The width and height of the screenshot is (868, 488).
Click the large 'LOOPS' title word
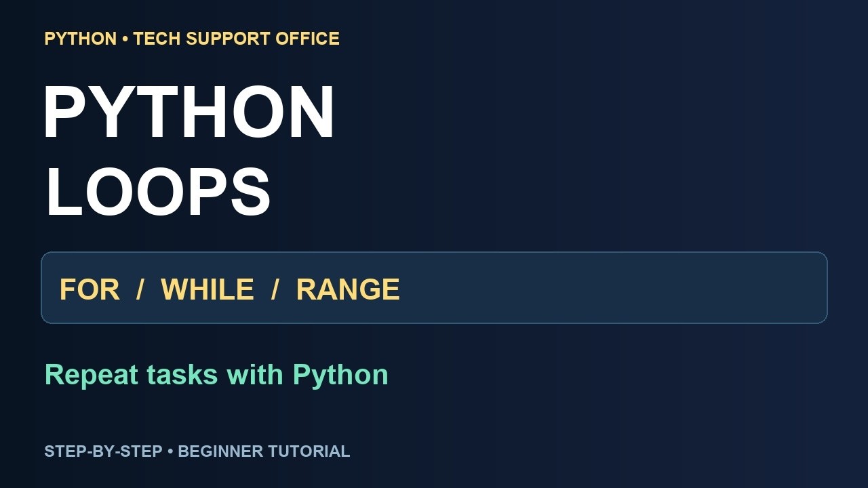point(157,192)
